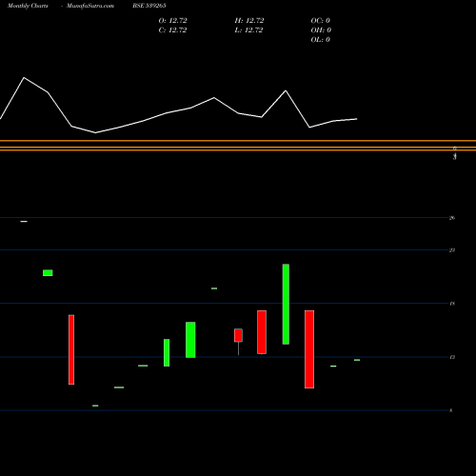476x476 pixels.
Task: Click the 'L: 12.72' low value
Action: [x=248, y=30]
